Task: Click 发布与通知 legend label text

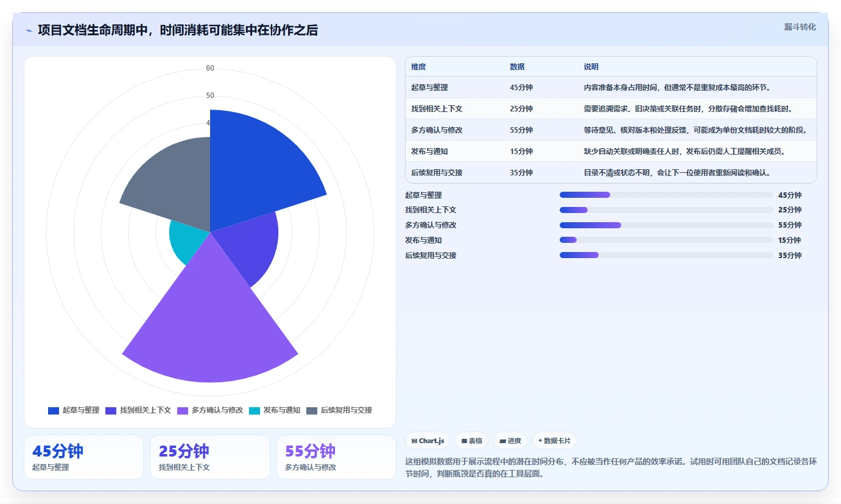Action: pos(282,410)
